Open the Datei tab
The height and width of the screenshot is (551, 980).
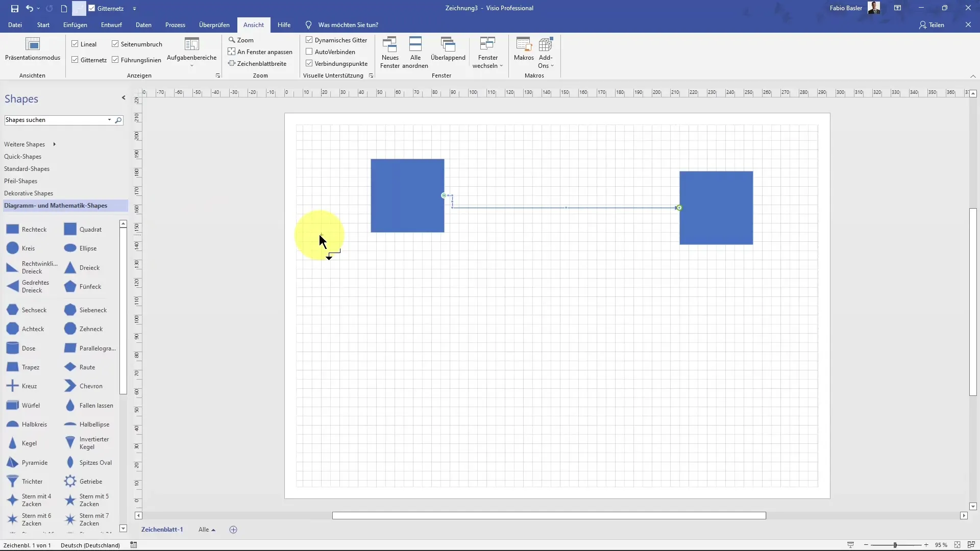[15, 24]
